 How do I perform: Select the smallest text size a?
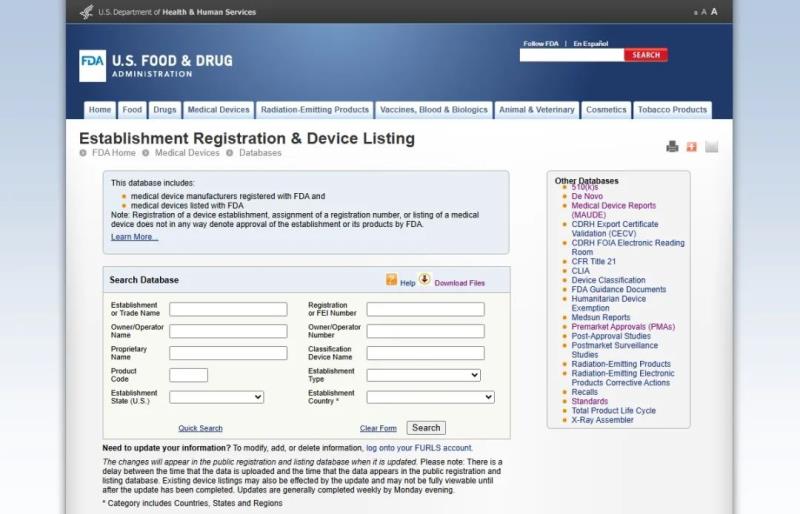coord(695,13)
